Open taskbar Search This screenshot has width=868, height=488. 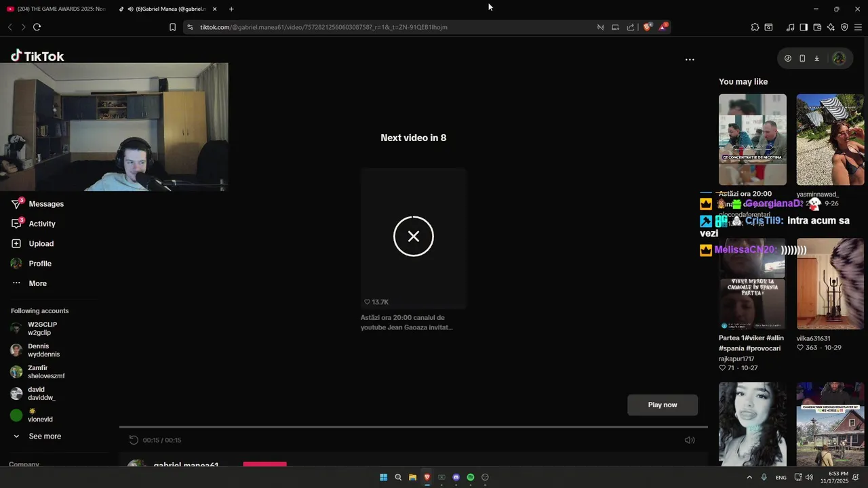click(x=398, y=477)
